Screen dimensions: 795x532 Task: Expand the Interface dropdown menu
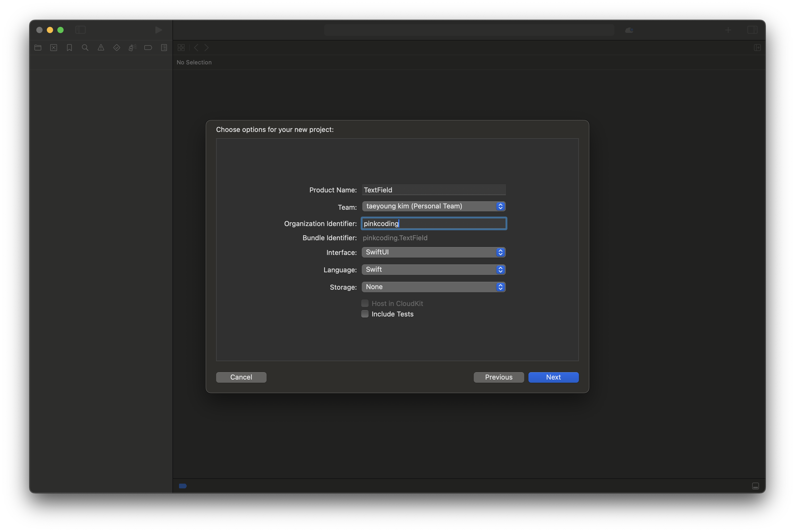coord(501,252)
